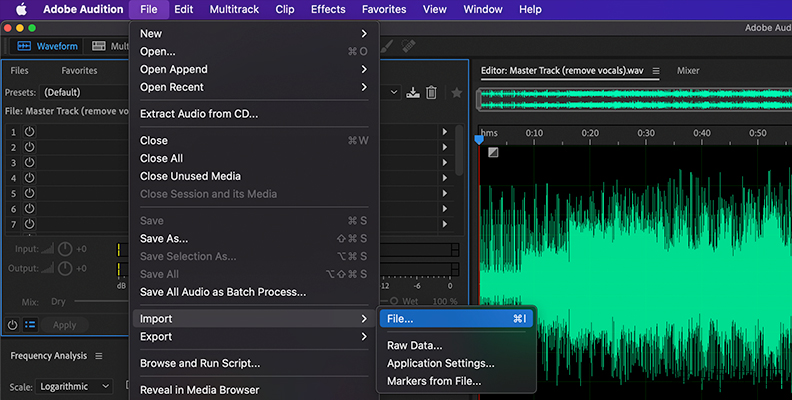This screenshot has height=400, width=792.
Task: Expand the Export submenu
Action: [x=254, y=336]
